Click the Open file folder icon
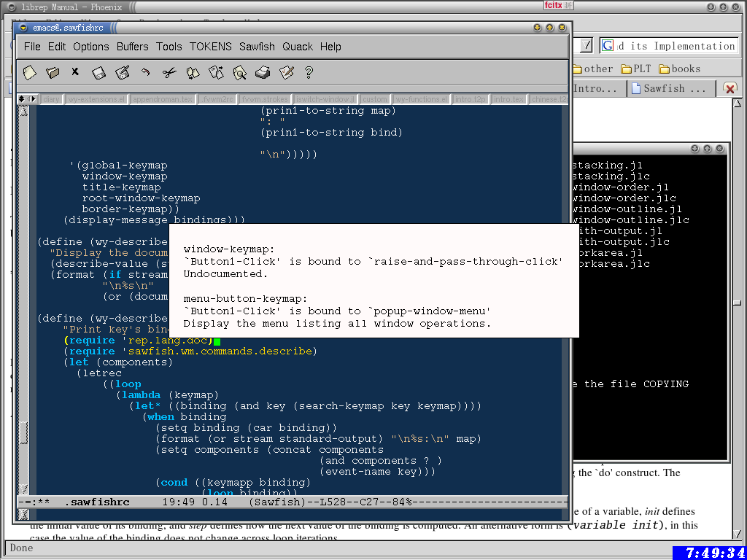747x560 pixels. click(53, 72)
